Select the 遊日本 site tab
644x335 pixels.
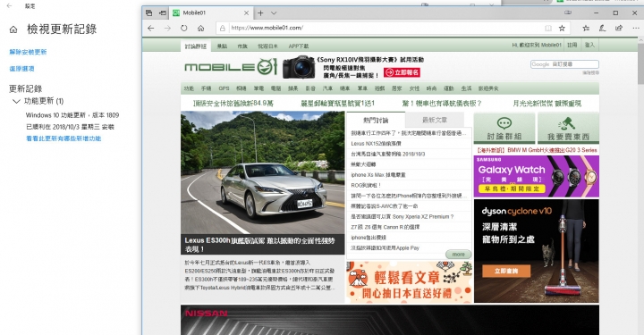click(x=267, y=46)
